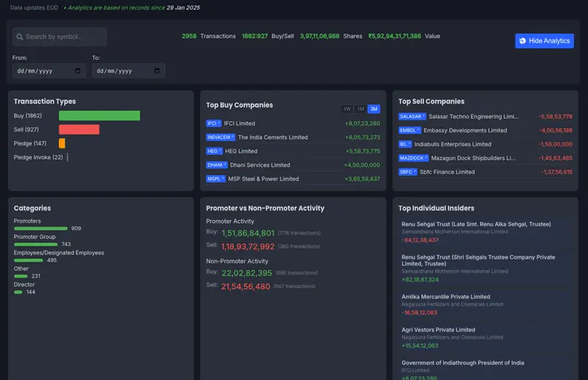Open the DHANI symbol badge
This screenshot has width=588, height=380.
[x=217, y=165]
